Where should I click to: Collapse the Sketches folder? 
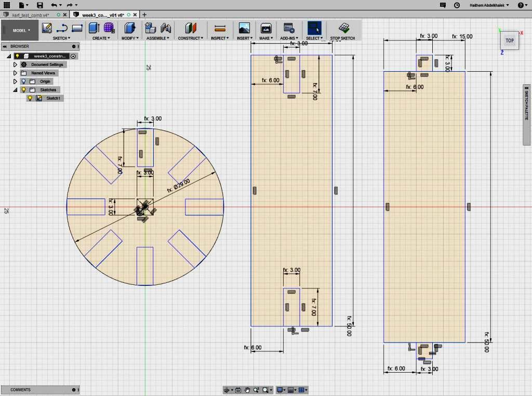[x=15, y=90]
